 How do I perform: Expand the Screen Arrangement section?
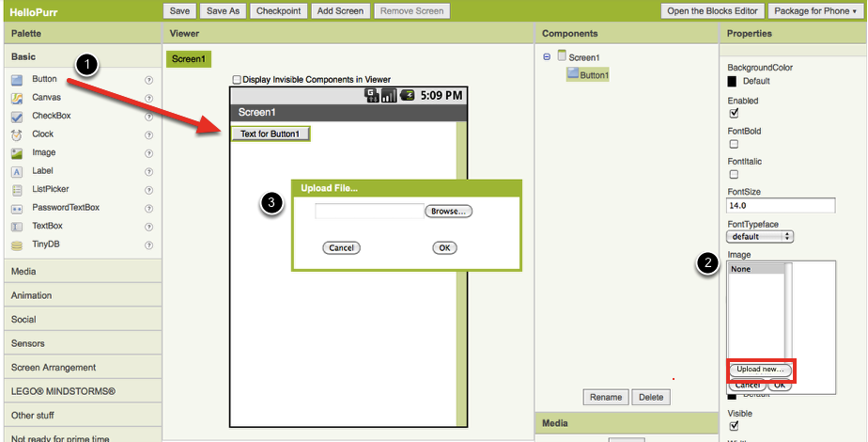(x=83, y=367)
